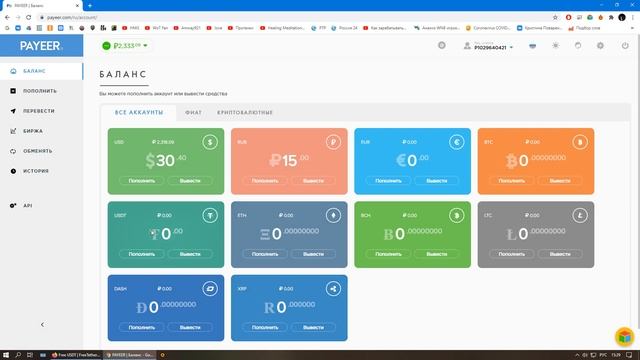The image size is (640, 360).
Task: Open Windows notification center in tray
Action: 629,355
